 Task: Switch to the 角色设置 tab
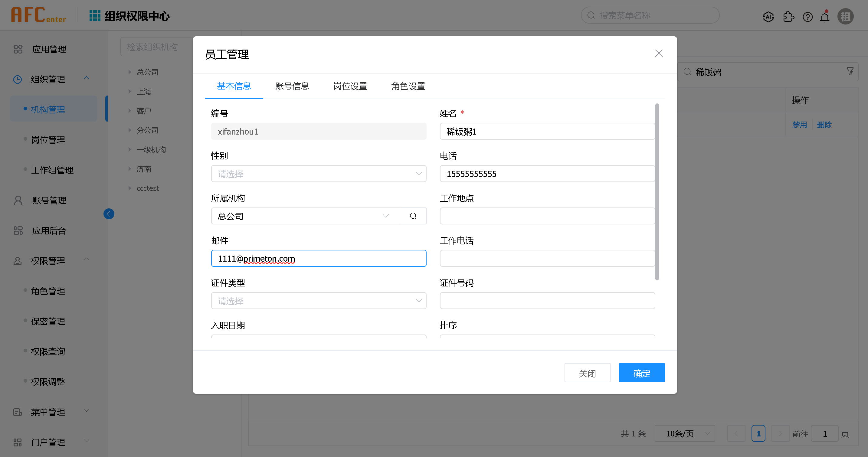(408, 86)
